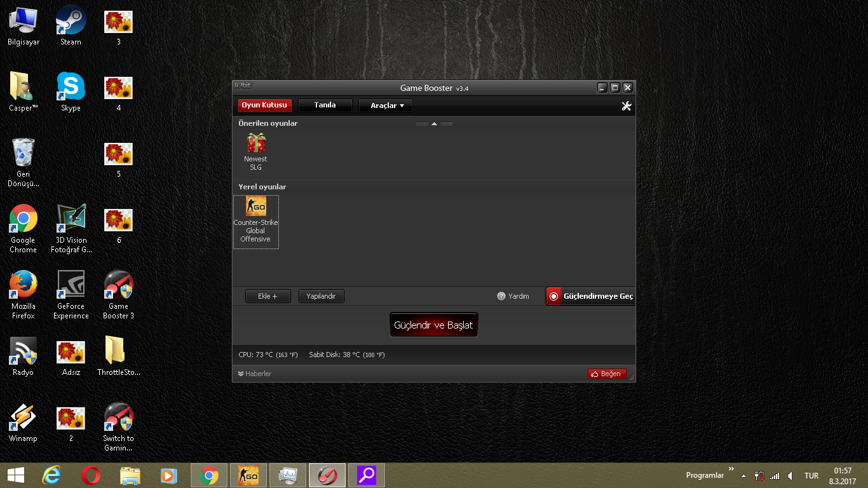
Task: Open the media player taskbar icon
Action: pos(169,475)
